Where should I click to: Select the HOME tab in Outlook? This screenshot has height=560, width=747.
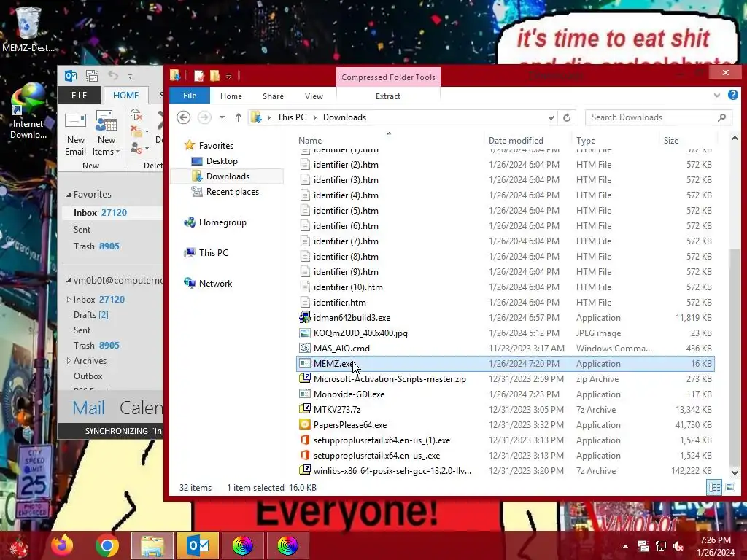pyautogui.click(x=125, y=96)
